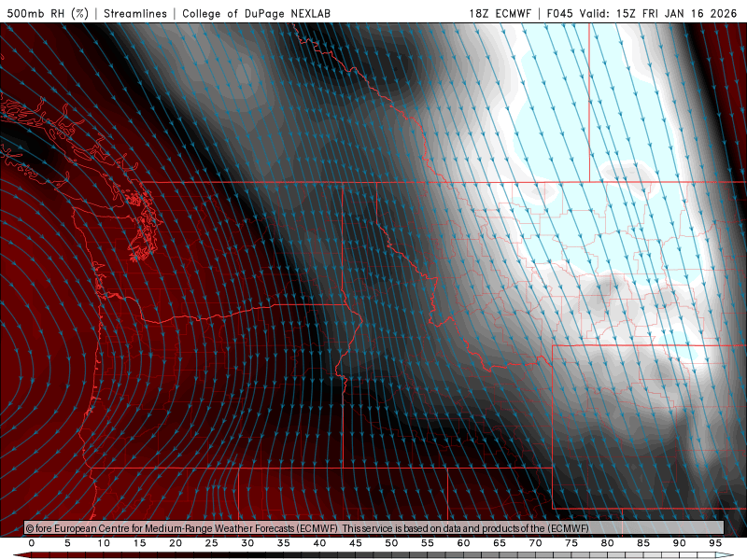The width and height of the screenshot is (747, 560).
Task: Select the "55" tick label on the scale
Action: [x=428, y=543]
